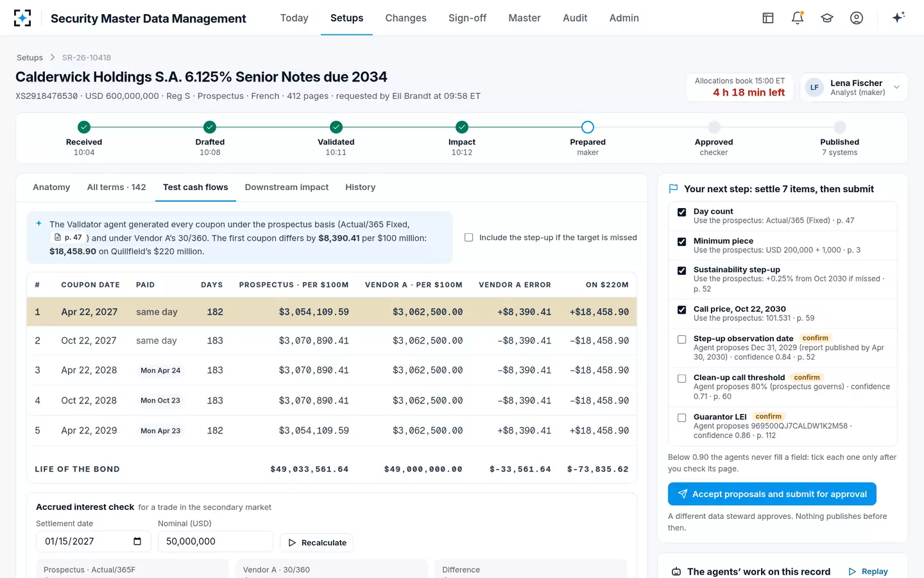Open the notifications bell
The width and height of the screenshot is (924, 578).
click(x=798, y=18)
